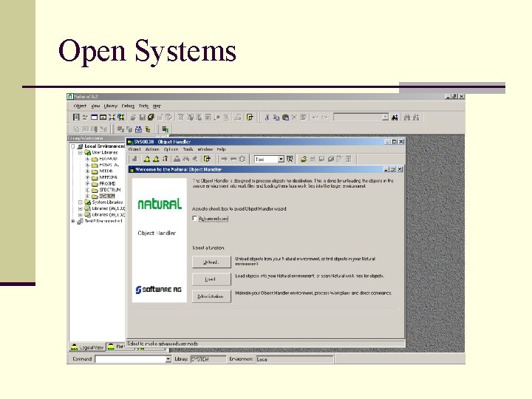Click the Open folder icon in main toolbar
This screenshot has width=532, height=399.
(133, 117)
